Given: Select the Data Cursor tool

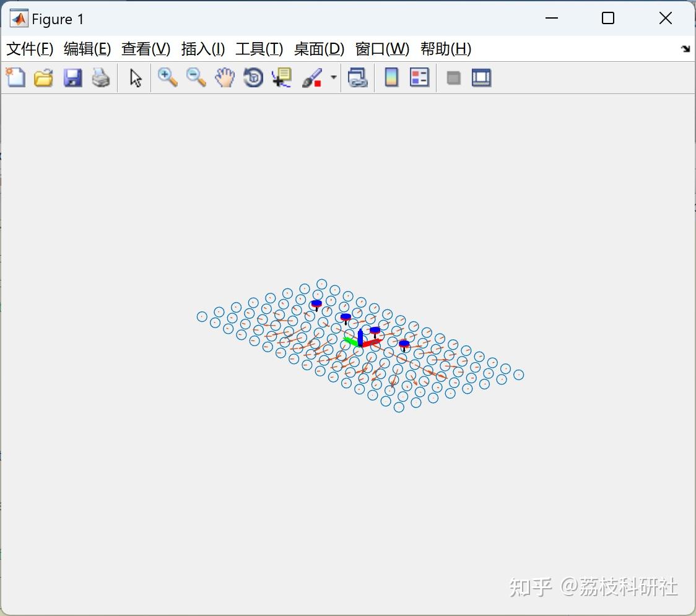Looking at the screenshot, I should click(282, 77).
